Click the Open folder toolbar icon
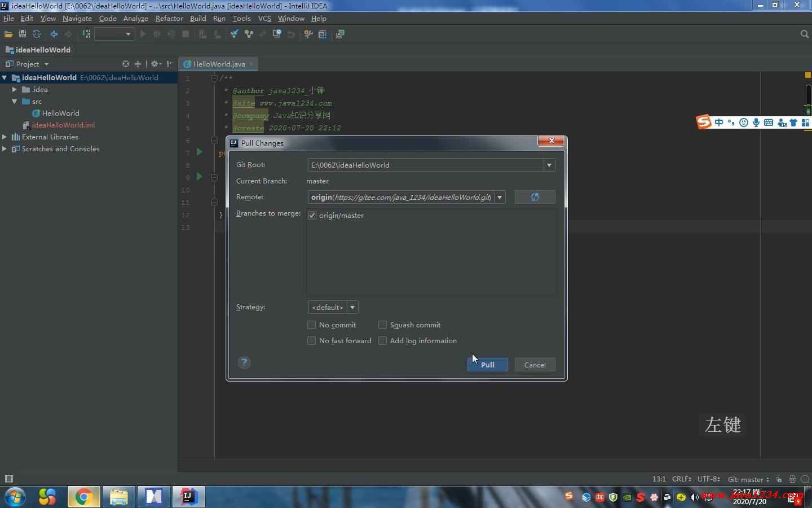The width and height of the screenshot is (812, 508). tap(8, 34)
